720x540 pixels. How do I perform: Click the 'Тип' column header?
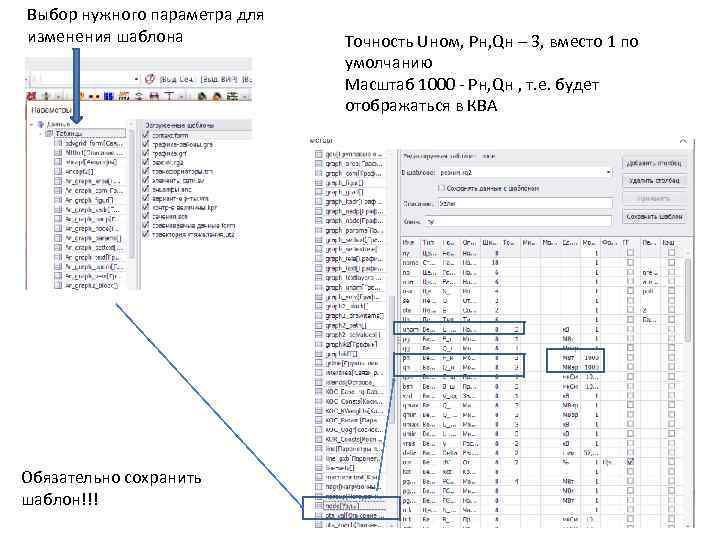point(429,242)
